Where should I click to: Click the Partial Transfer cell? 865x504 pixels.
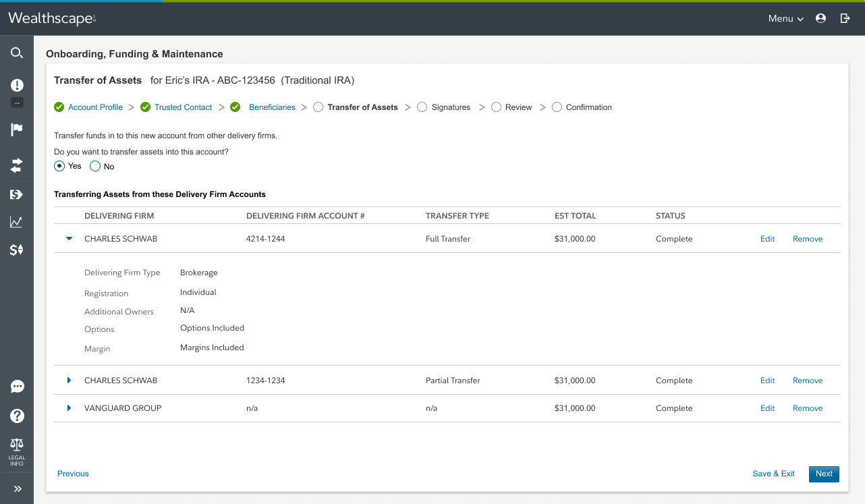pos(453,381)
